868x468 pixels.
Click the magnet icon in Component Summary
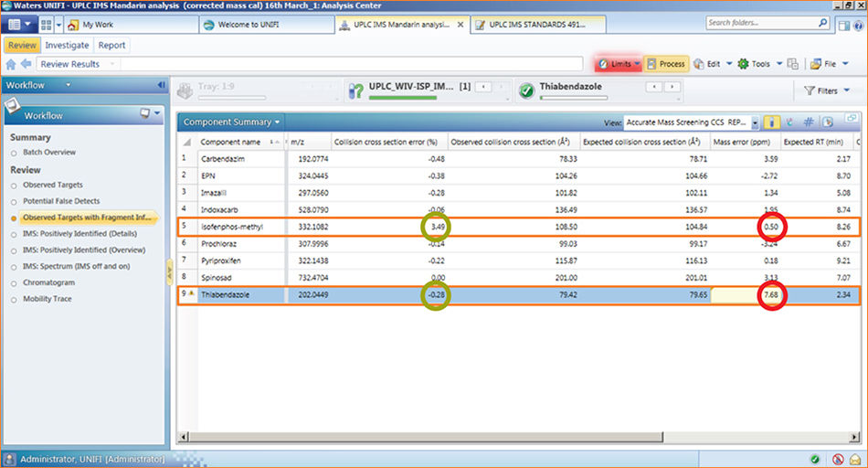click(x=790, y=122)
